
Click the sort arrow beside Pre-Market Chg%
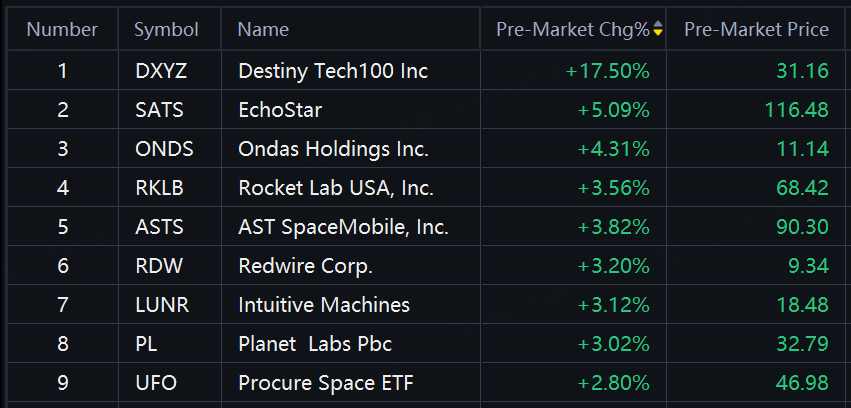[x=657, y=30]
